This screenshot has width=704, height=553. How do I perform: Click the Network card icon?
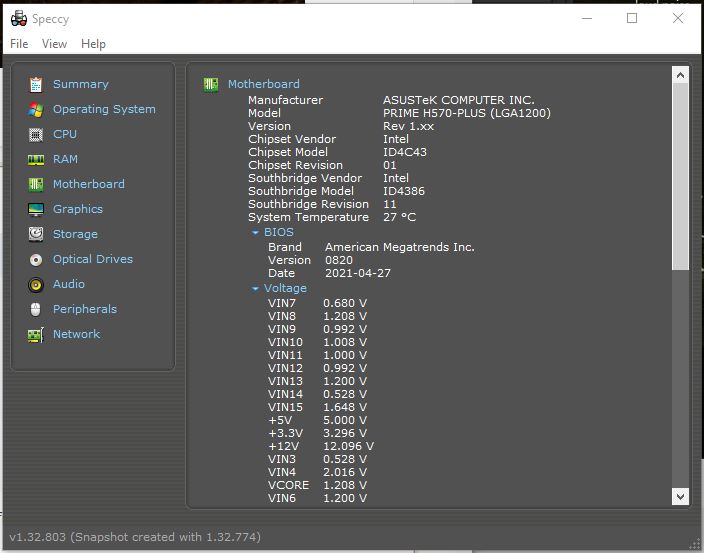point(36,335)
